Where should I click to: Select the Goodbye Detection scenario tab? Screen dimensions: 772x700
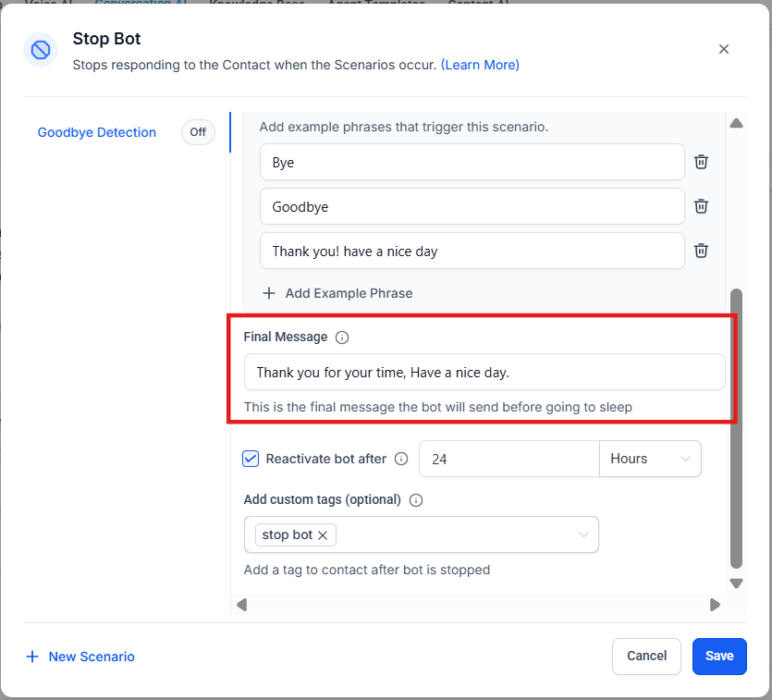pyautogui.click(x=97, y=132)
